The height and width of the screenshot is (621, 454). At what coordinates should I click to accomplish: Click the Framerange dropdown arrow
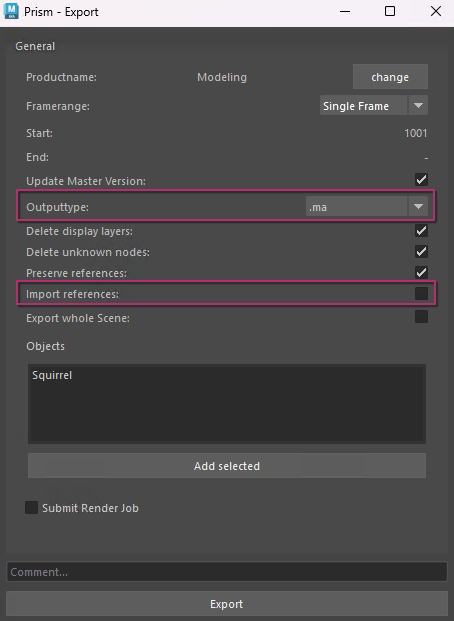coord(418,106)
